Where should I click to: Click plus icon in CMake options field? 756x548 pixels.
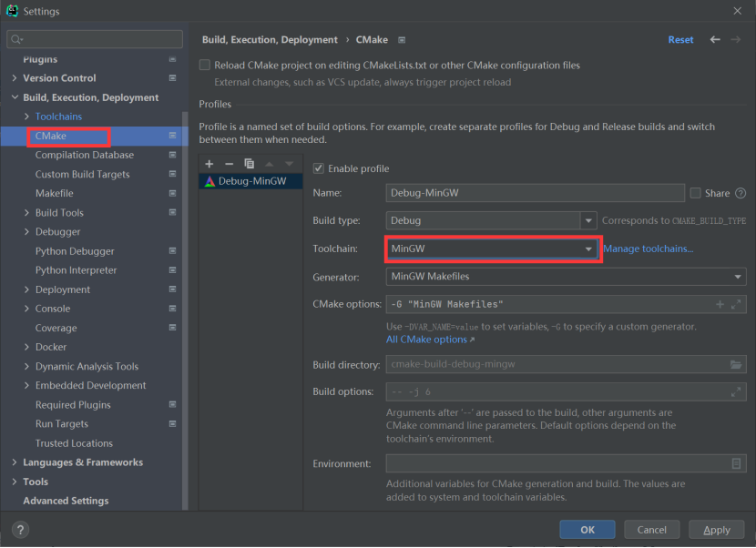click(720, 304)
